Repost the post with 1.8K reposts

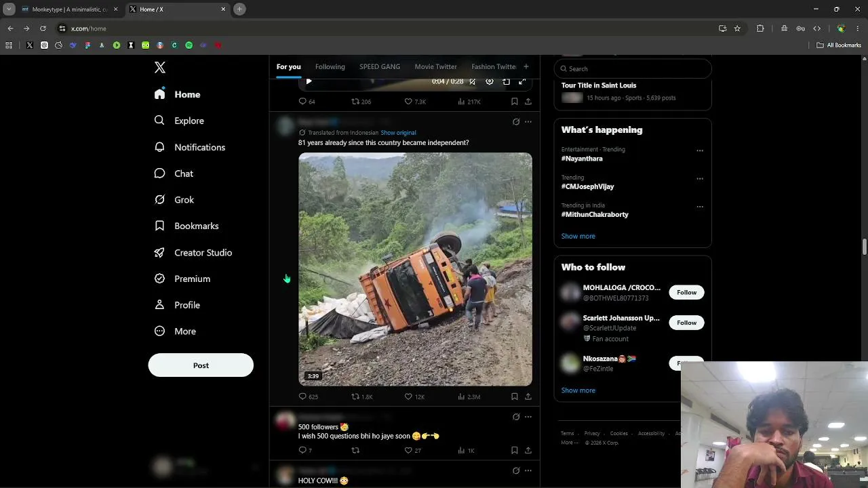click(x=361, y=396)
